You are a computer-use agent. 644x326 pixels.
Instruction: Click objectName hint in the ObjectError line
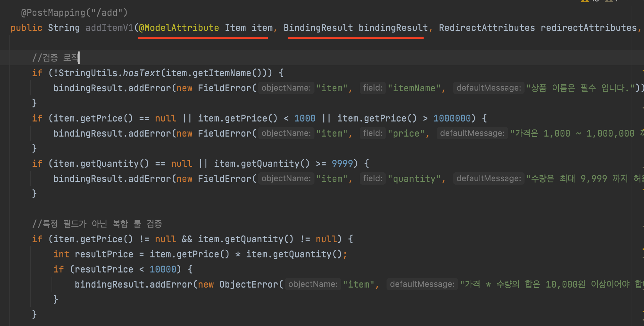(313, 284)
